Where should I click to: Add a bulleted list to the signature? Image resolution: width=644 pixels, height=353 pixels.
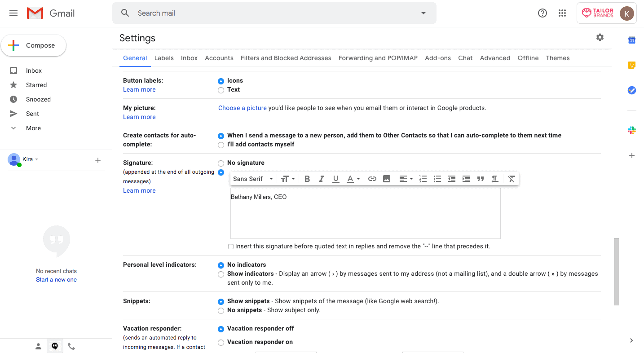coord(437,179)
